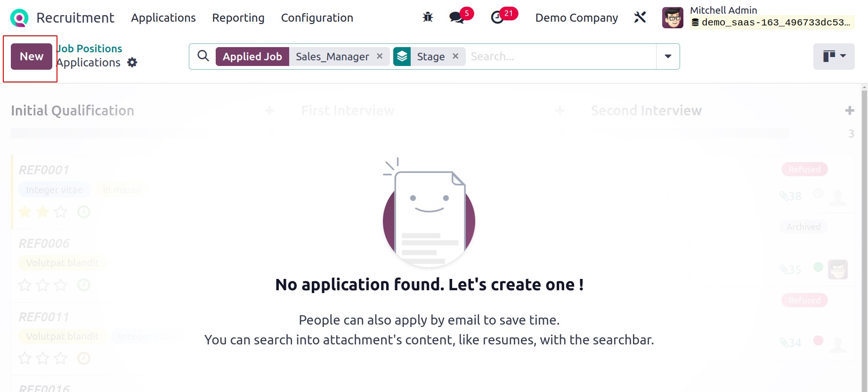Open the Applications menu
The height and width of the screenshot is (392, 868).
[163, 18]
